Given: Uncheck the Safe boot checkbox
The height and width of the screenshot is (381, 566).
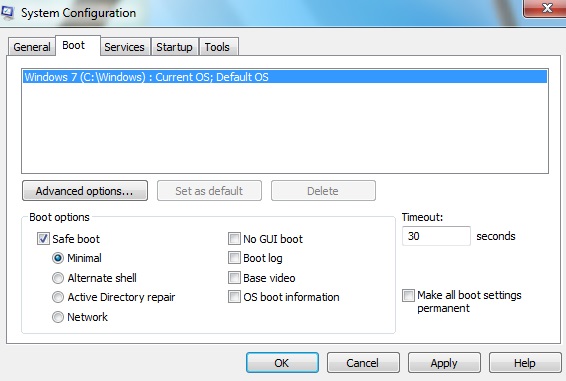Looking at the screenshot, I should 43,239.
